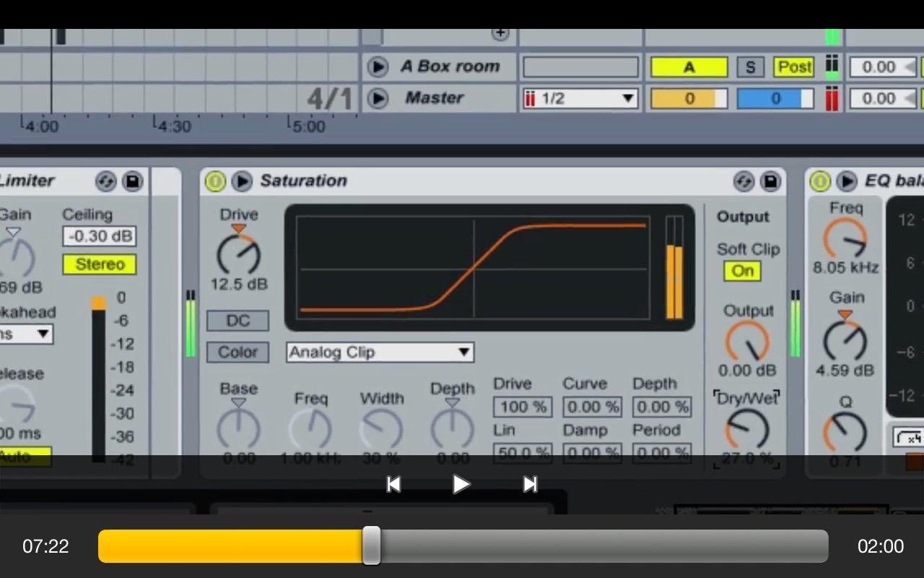Click the Damp 0.00 % value field
This screenshot has height=578, width=924.
click(593, 453)
